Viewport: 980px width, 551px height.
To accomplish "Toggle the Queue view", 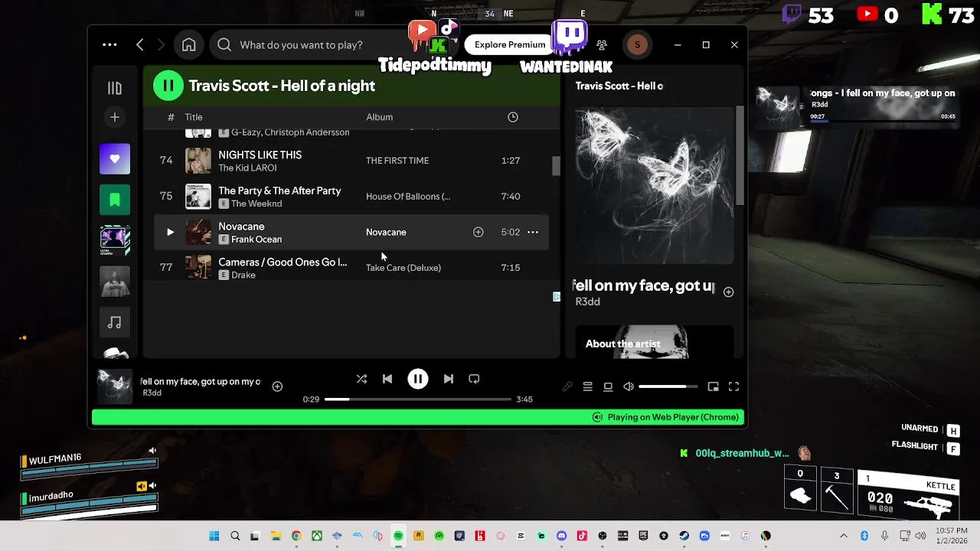I will pos(587,386).
